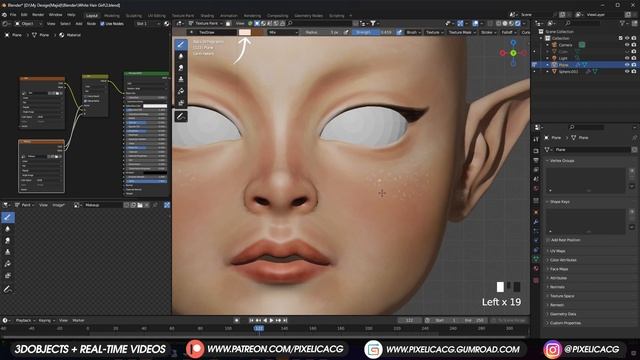Click the brown secondary brush color swatch
640x360 pixels.
[258, 32]
